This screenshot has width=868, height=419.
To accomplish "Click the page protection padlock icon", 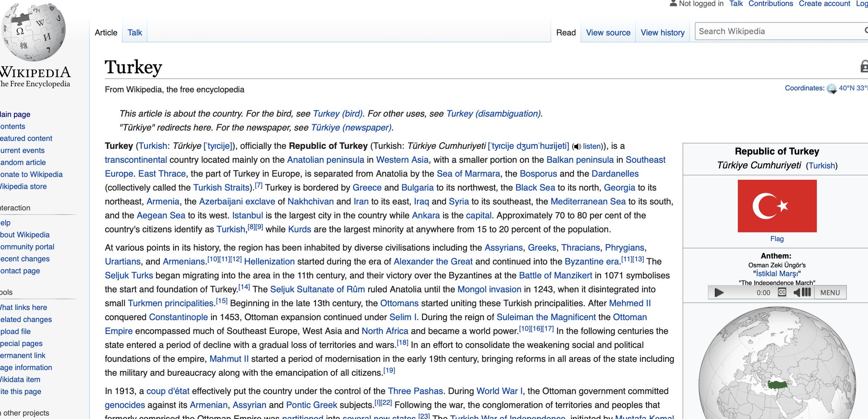I will 864,66.
